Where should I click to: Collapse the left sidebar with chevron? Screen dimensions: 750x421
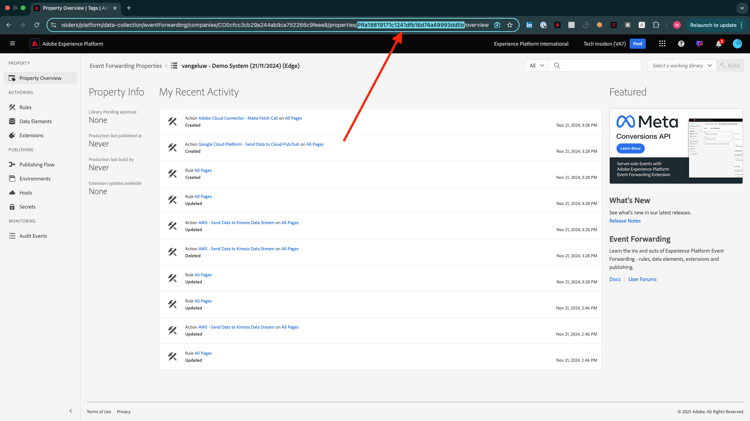point(71,411)
